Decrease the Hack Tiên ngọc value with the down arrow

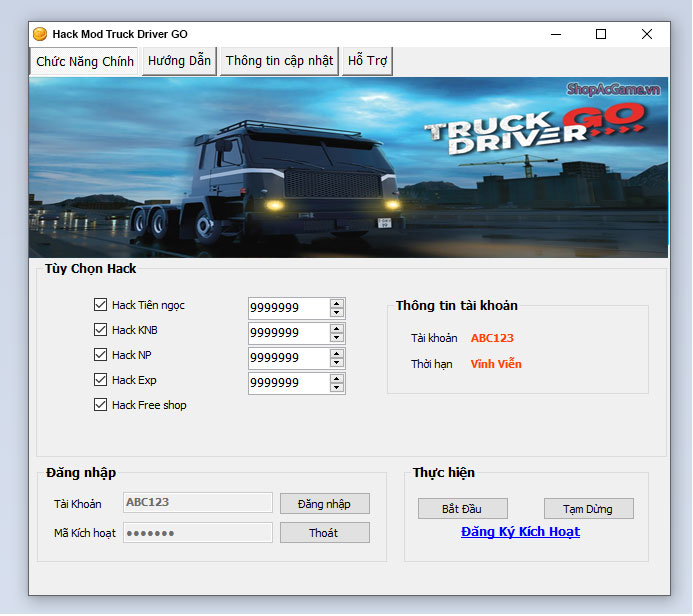pos(337,312)
